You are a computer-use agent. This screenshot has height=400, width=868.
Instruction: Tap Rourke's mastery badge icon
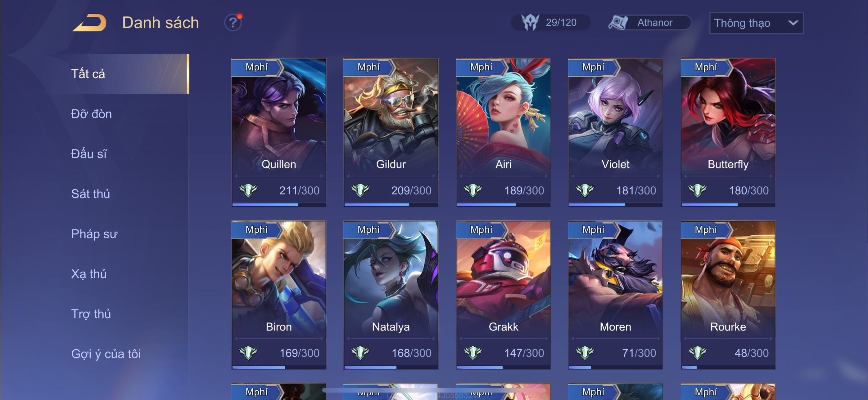698,353
